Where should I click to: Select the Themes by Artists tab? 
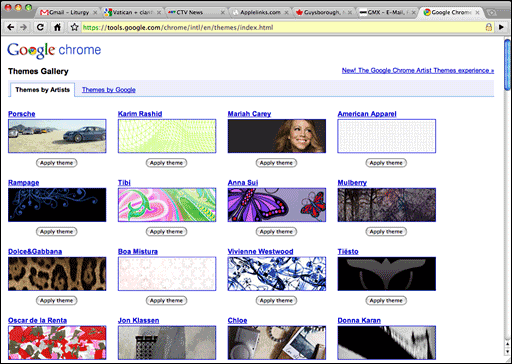(42, 90)
